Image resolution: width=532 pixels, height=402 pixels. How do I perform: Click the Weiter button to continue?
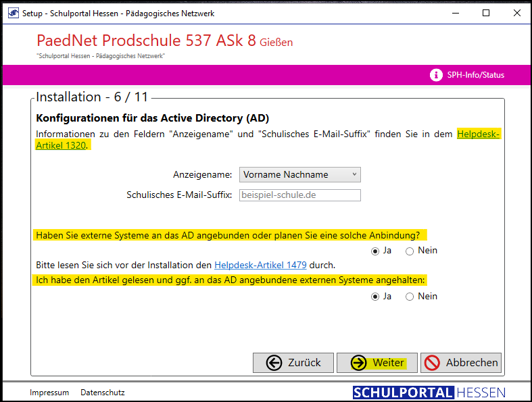[377, 363]
